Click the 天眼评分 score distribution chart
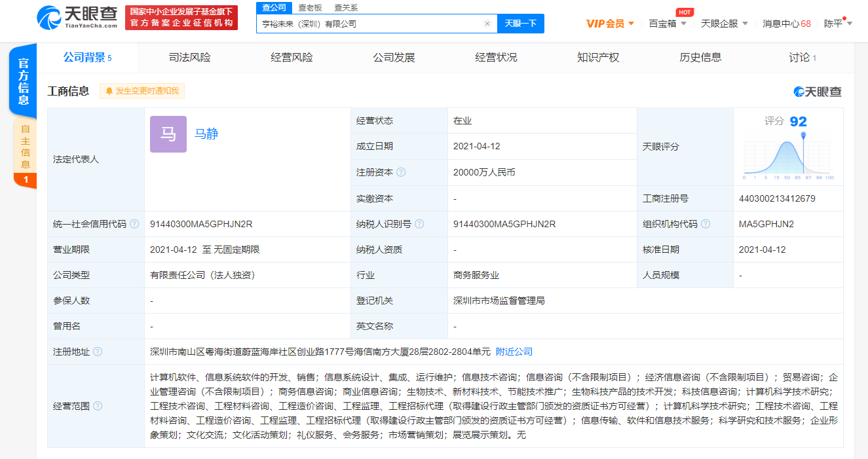Viewport: 868px width, 459px height. [788, 156]
